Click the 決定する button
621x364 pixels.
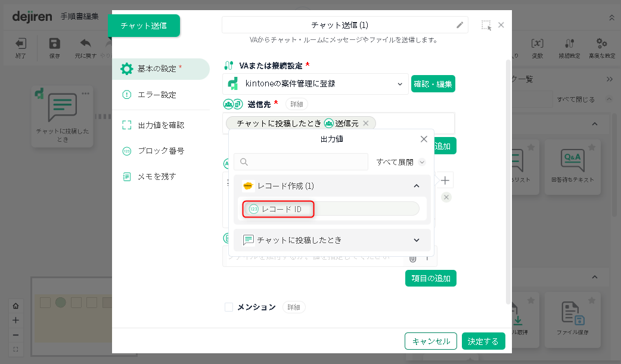pyautogui.click(x=483, y=341)
